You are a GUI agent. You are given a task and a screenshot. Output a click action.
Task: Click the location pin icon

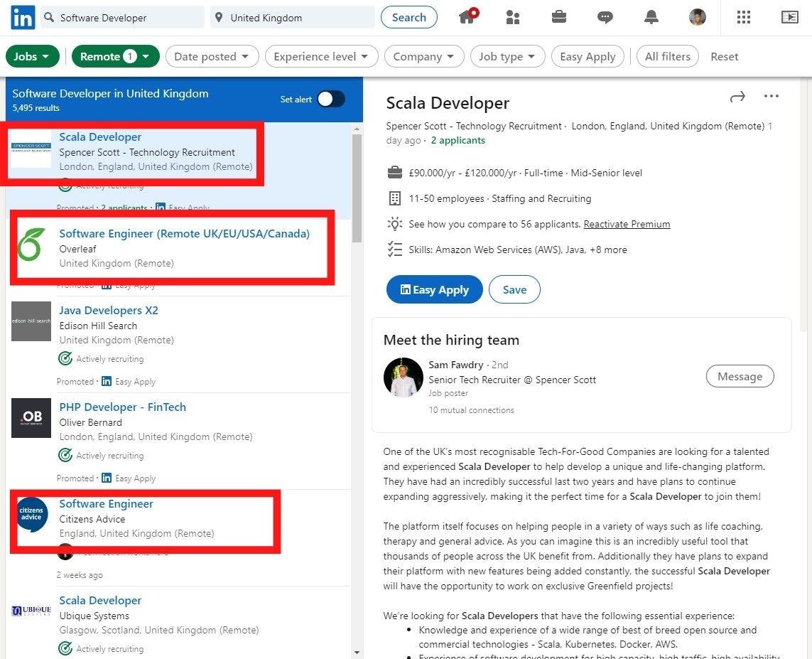pyautogui.click(x=219, y=18)
